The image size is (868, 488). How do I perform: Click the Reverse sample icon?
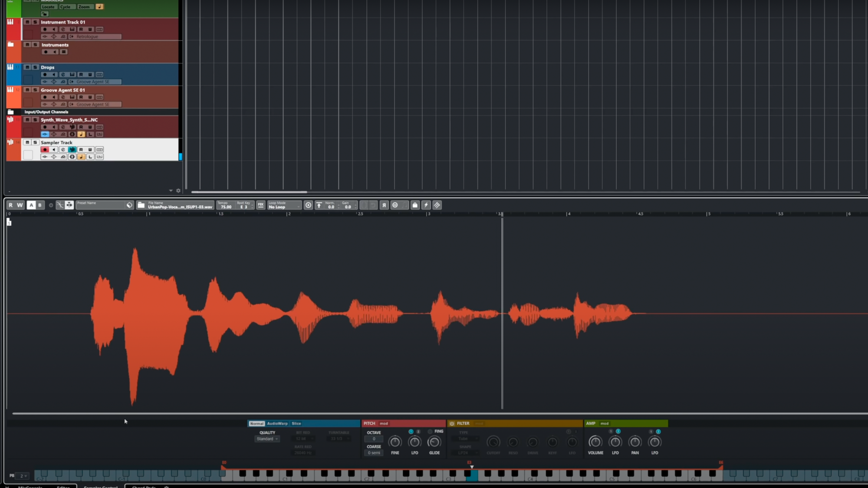coord(384,205)
